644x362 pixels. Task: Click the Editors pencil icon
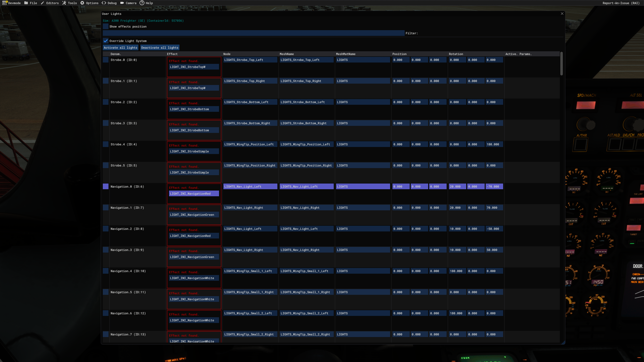(42, 3)
